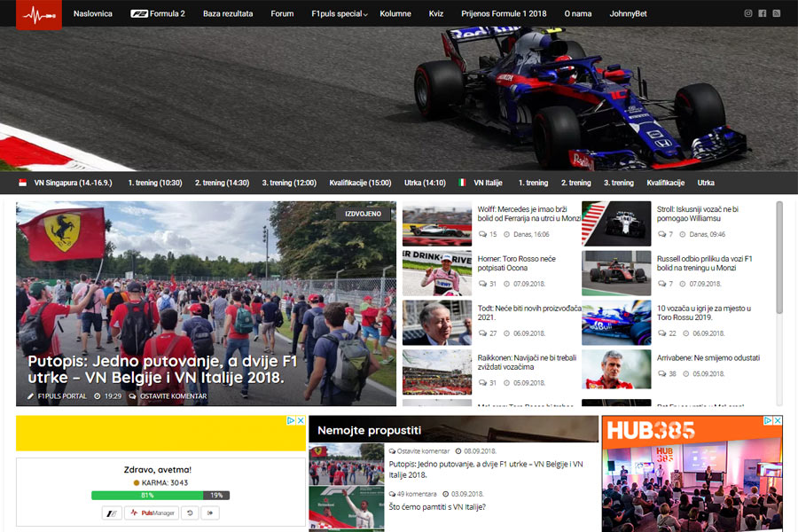
Task: Open the RSS feed icon
Action: [777, 13]
